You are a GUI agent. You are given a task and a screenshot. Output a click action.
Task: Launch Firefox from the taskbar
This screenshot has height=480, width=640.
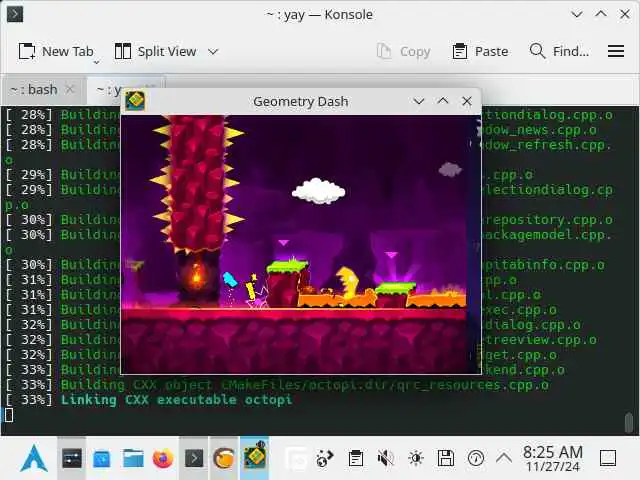click(x=163, y=458)
